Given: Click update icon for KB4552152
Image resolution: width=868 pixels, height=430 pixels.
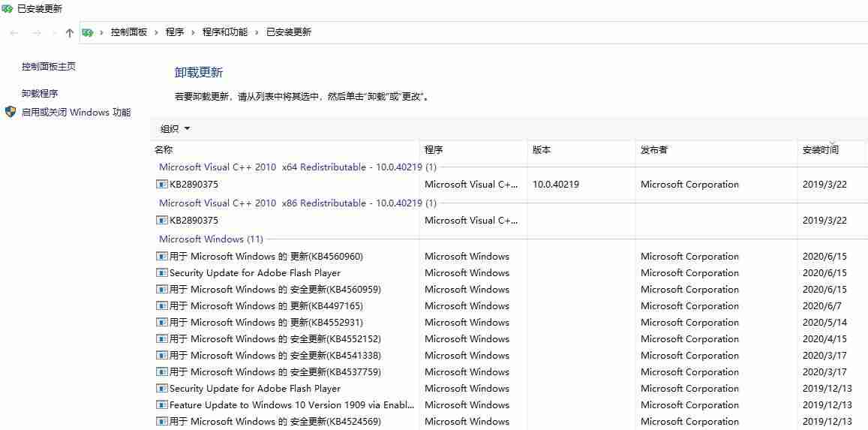Looking at the screenshot, I should (x=161, y=338).
